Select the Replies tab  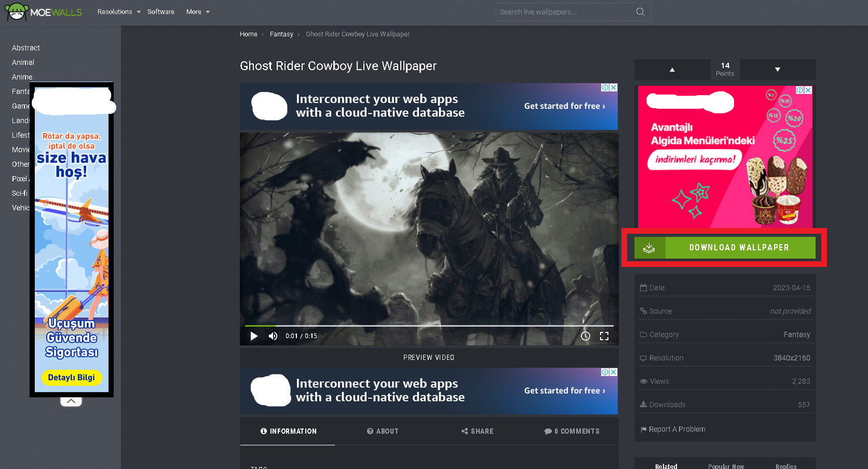(x=786, y=466)
